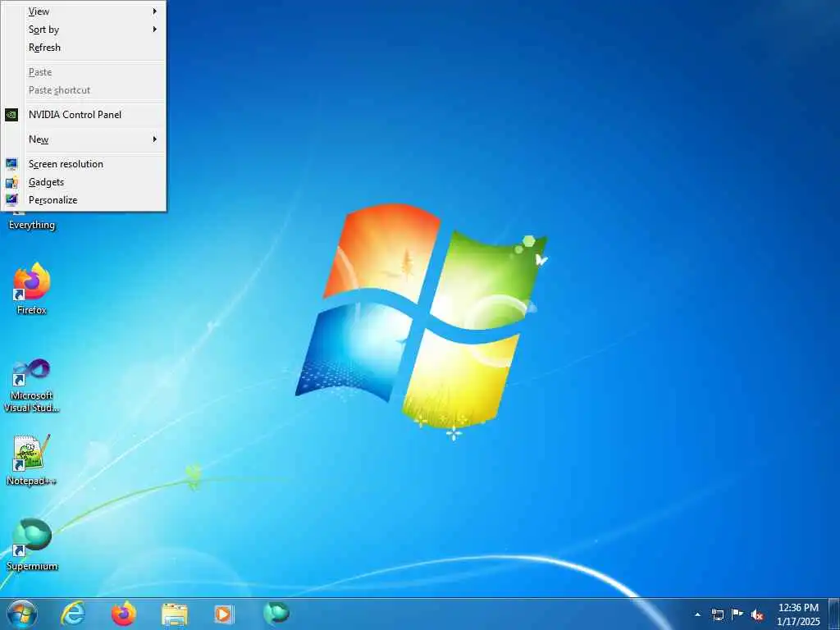
Task: Open the New submenu
Action: pos(84,139)
